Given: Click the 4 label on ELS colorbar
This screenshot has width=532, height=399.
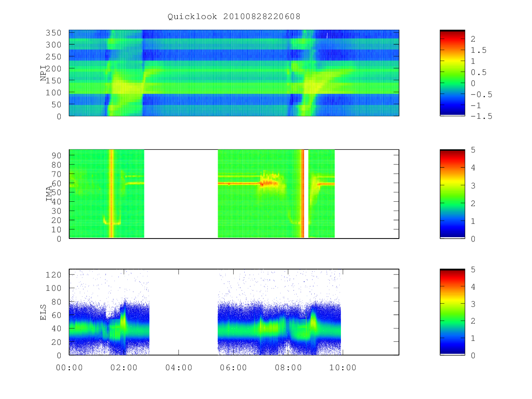Looking at the screenshot, I should 473,286.
